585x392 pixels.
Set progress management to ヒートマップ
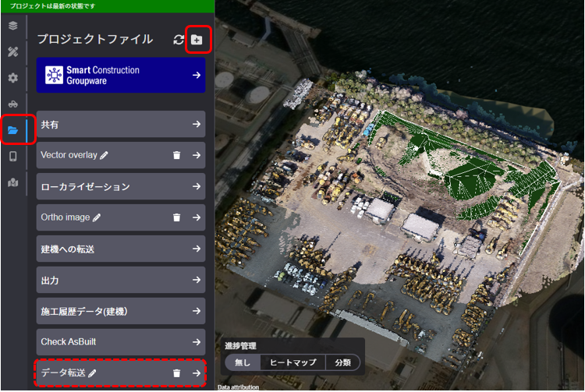292,362
